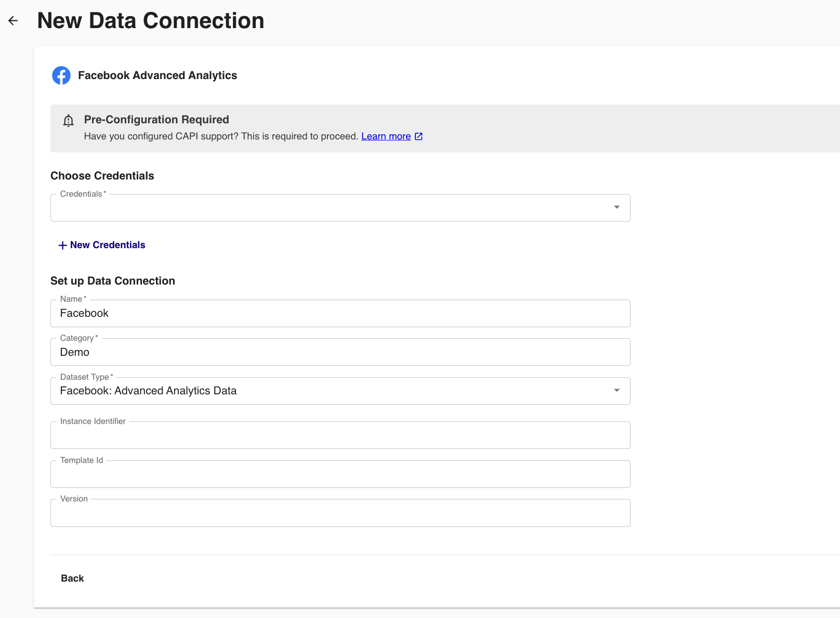This screenshot has height=618, width=840.
Task: Select the Dataset Type value Facebook: Advanced Analytics Data
Action: coord(148,391)
